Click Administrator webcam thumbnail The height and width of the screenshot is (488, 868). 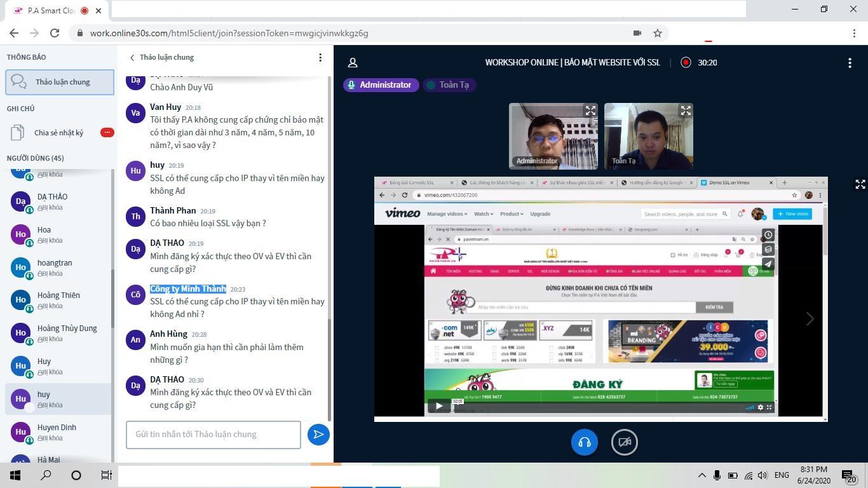tap(553, 136)
